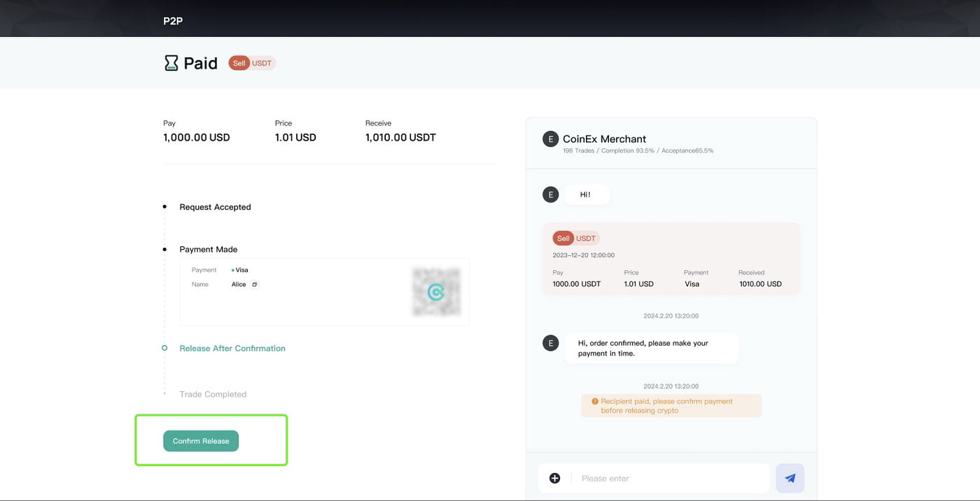Expand the Payment Made details panel

click(x=324, y=292)
